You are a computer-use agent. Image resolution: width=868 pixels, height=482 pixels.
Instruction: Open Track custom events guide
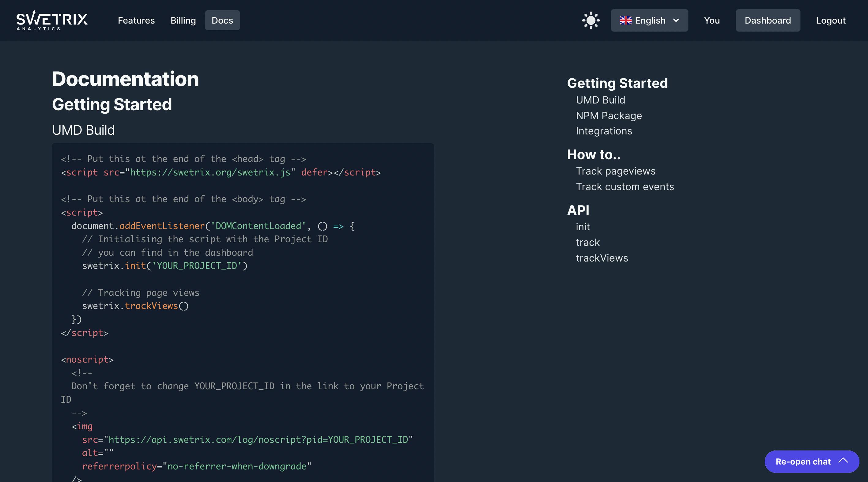click(x=625, y=186)
